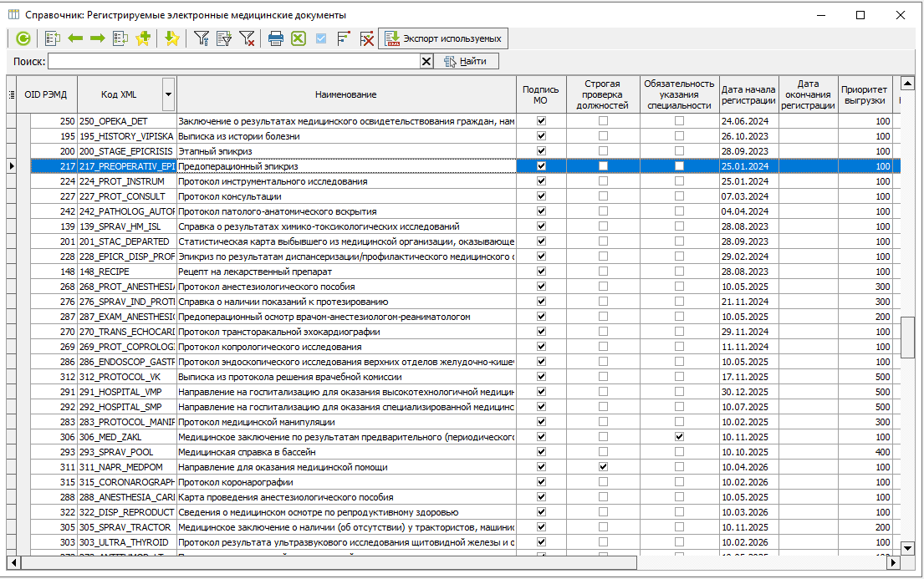Click cell 283_PROTOCOL_MANIF
Image resolution: width=924 pixels, height=579 pixels.
click(x=127, y=422)
